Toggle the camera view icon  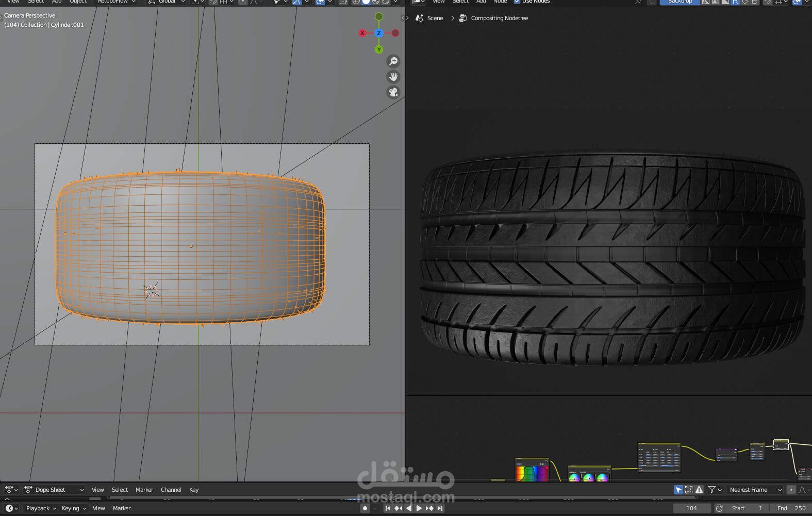pyautogui.click(x=393, y=92)
